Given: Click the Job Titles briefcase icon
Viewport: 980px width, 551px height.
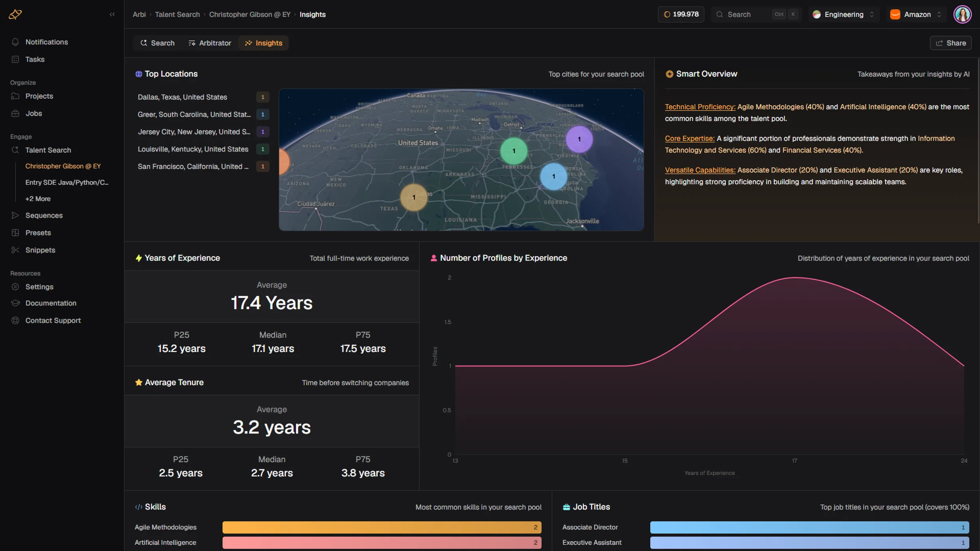Looking at the screenshot, I should pyautogui.click(x=566, y=507).
